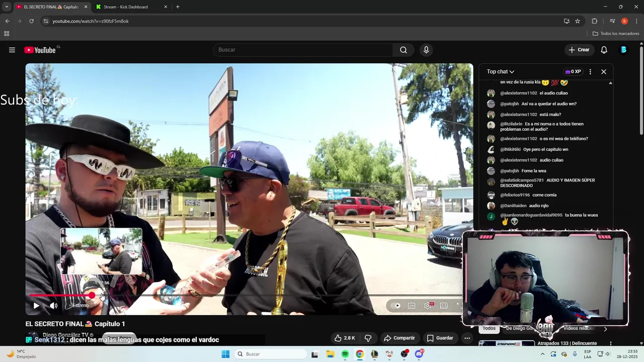Reload the current page
644x362 pixels.
tap(31, 21)
